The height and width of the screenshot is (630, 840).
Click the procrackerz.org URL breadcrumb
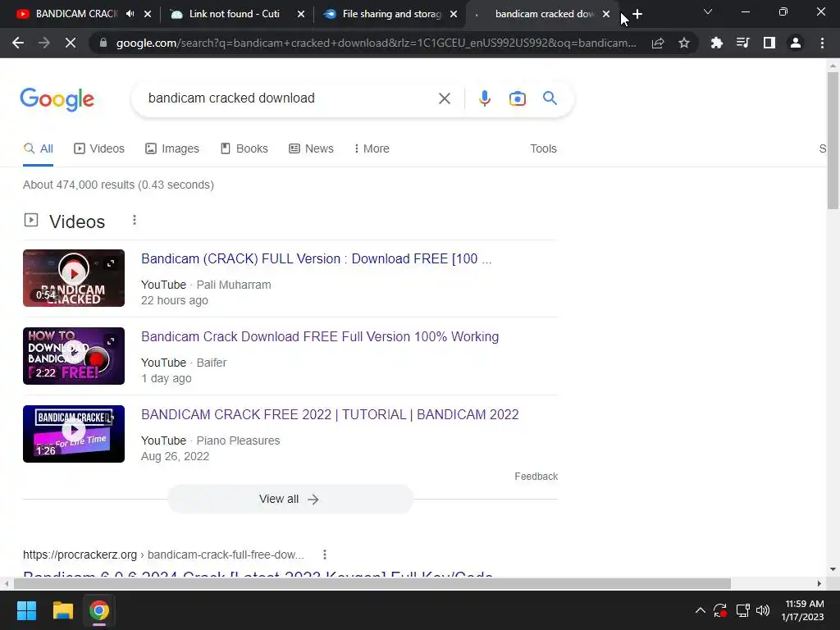coord(163,555)
